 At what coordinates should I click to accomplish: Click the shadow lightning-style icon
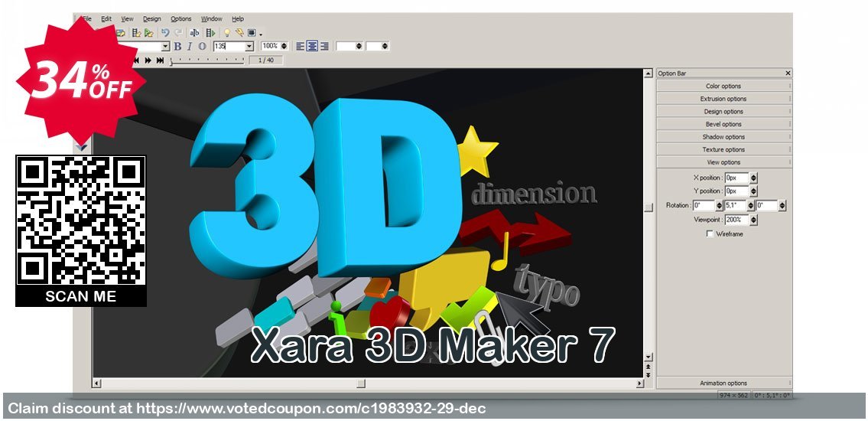[239, 33]
